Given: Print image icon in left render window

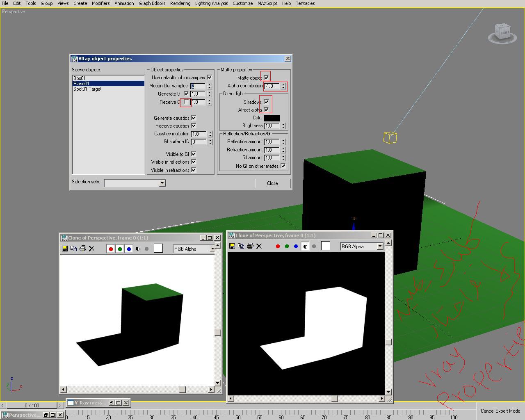Looking at the screenshot, I should click(82, 249).
